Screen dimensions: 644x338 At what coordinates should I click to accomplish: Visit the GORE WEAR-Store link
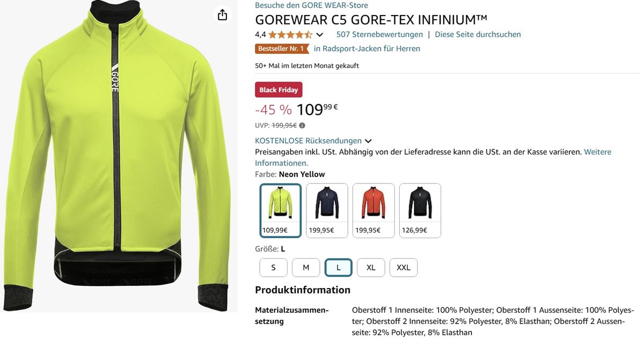[x=311, y=5]
